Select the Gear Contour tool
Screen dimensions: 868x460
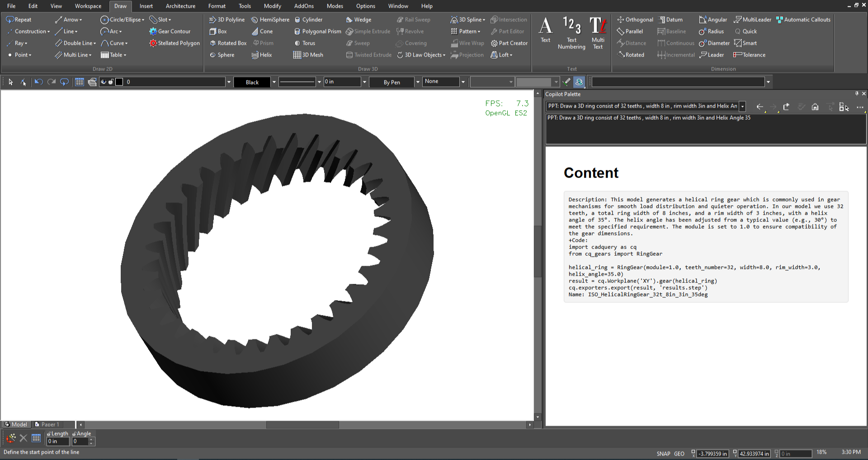[x=170, y=31]
